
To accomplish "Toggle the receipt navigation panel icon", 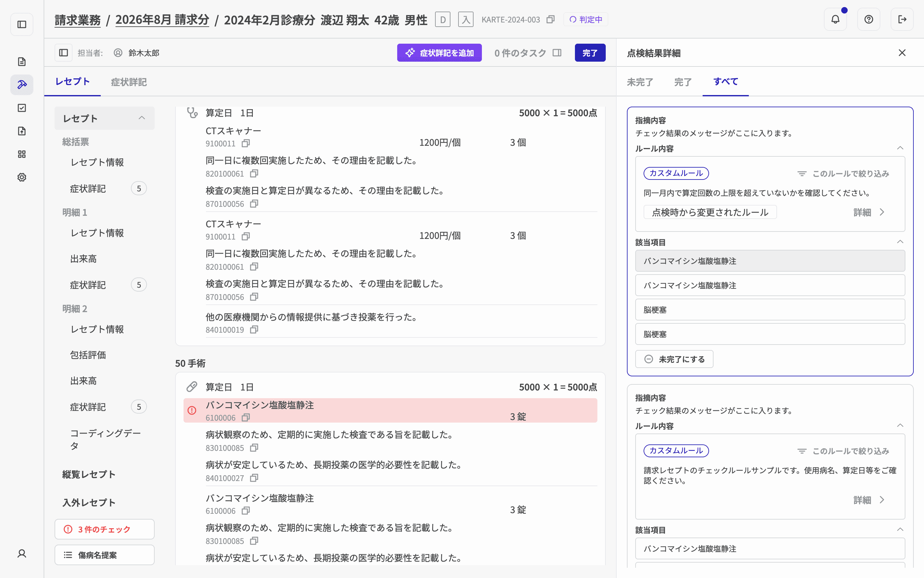I will coord(64,53).
